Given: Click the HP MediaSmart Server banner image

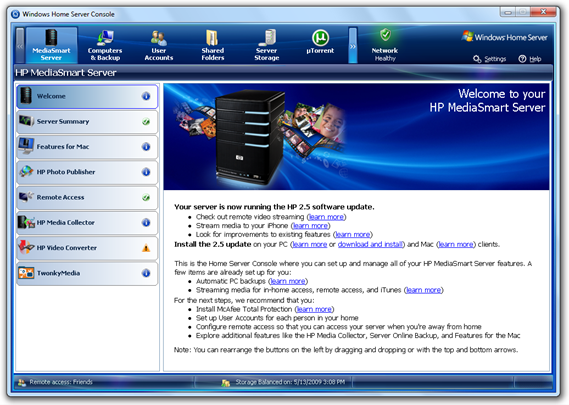Looking at the screenshot, I should [x=356, y=136].
